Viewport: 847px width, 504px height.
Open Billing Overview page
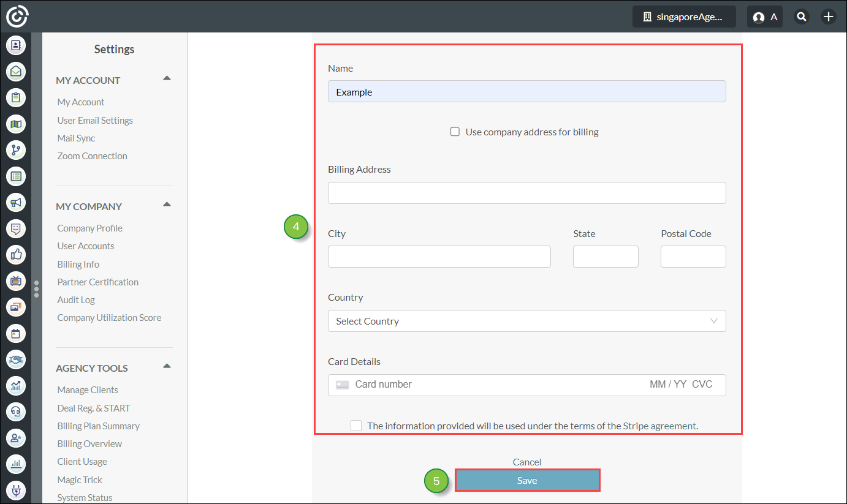[x=89, y=444]
